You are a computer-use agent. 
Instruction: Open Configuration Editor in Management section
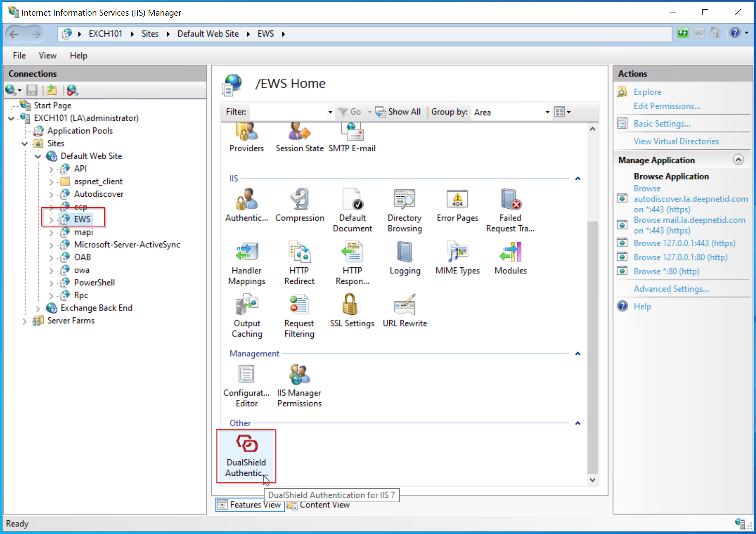click(x=246, y=375)
